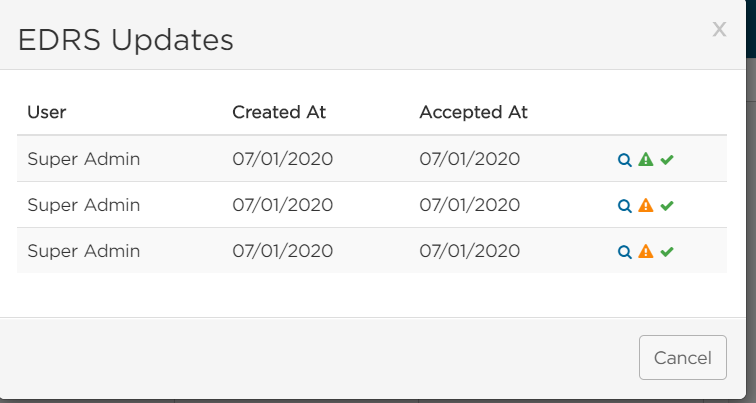756x403 pixels.
Task: Click the green checkmark in second row
Action: point(667,206)
